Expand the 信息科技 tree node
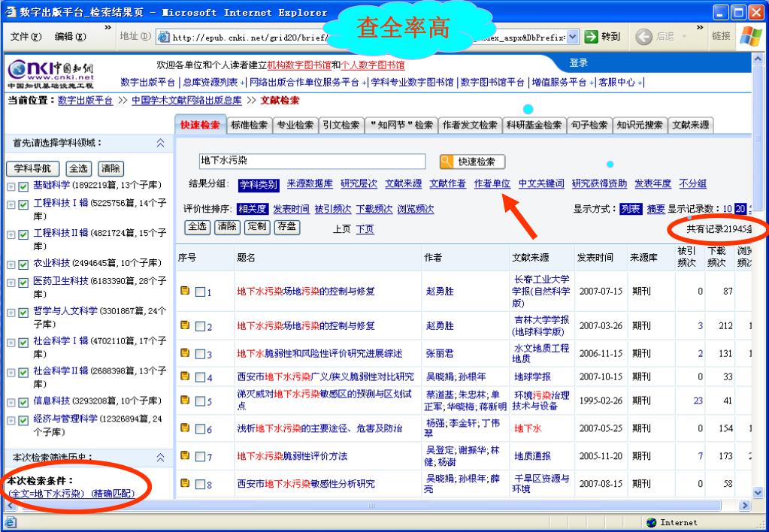This screenshot has height=532, width=769. click(x=11, y=403)
